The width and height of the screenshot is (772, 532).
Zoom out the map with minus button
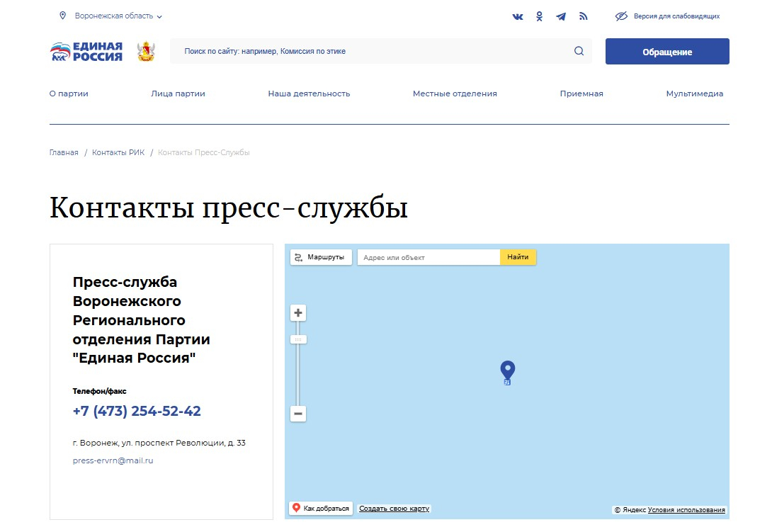(x=298, y=413)
